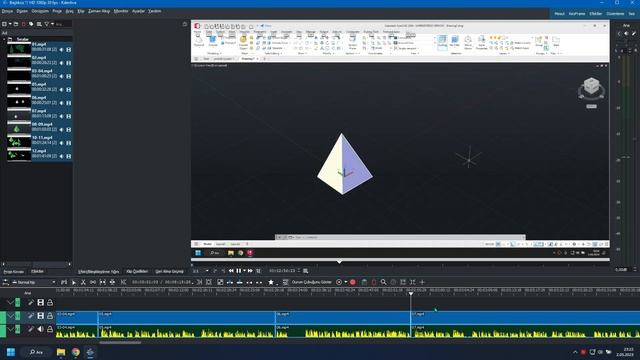
Task: Toggle effects on the audio track
Action: tap(31, 329)
